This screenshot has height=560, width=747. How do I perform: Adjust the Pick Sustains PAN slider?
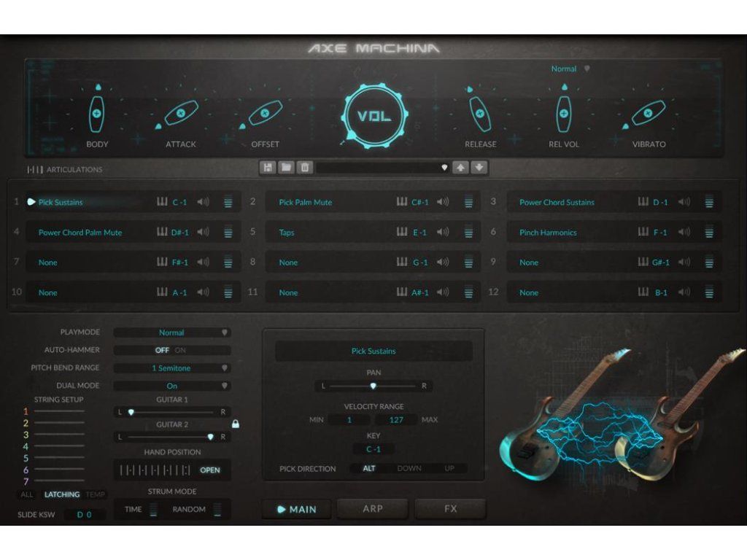click(x=373, y=386)
